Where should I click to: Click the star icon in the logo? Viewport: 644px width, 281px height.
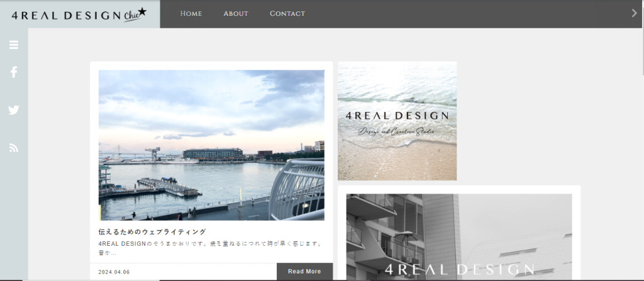[x=142, y=11]
